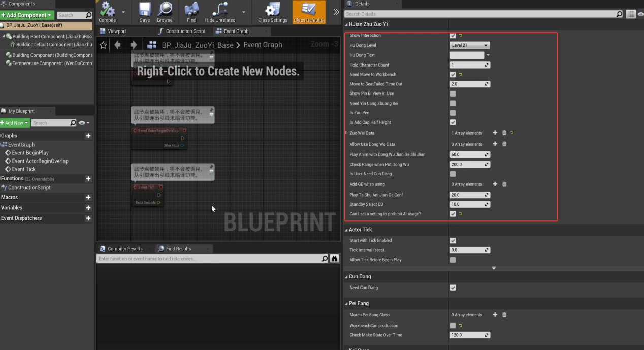The image size is (644, 350).
Task: Add a new macro with Macros plus
Action: coord(88,197)
